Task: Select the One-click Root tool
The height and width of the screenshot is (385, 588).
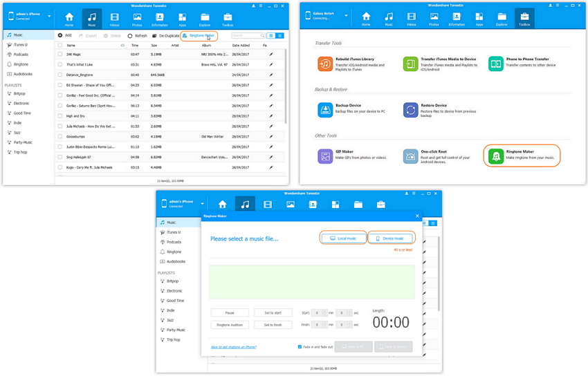Action: (x=410, y=156)
